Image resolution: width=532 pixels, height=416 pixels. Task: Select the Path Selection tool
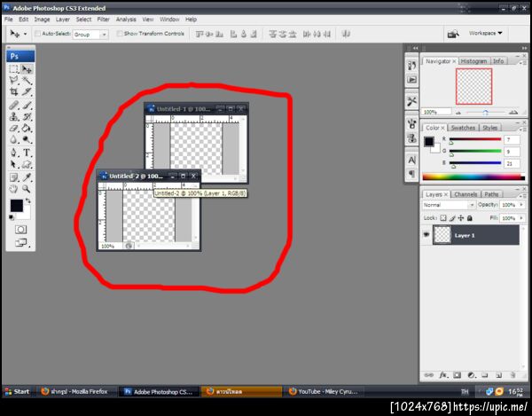click(14, 165)
